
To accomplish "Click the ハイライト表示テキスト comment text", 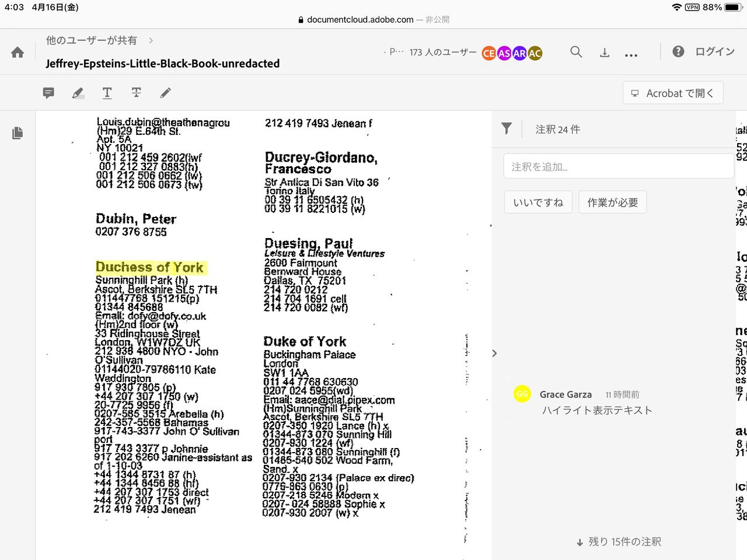I will coord(597,410).
